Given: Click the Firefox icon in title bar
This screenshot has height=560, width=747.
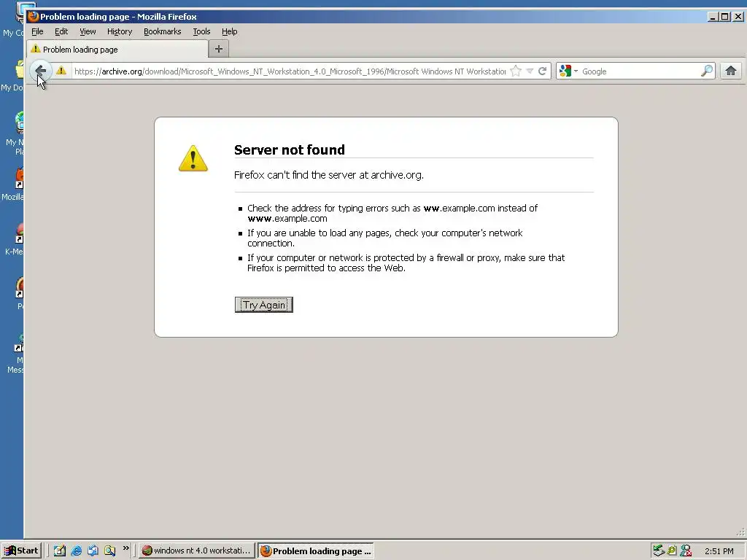Looking at the screenshot, I should coord(33,17).
